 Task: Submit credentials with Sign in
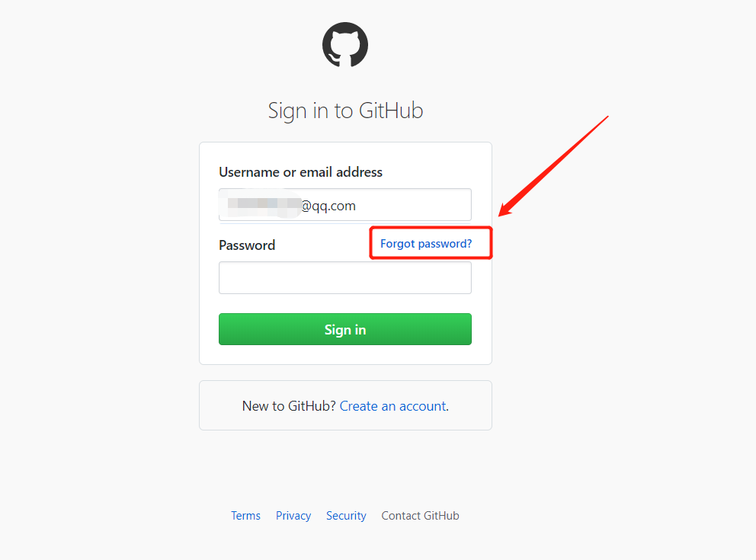coord(344,329)
